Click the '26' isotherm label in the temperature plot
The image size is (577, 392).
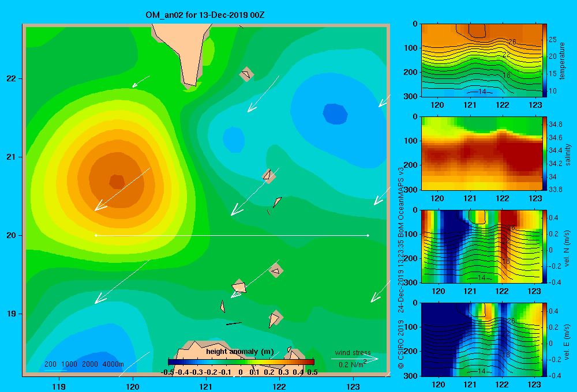click(x=512, y=42)
